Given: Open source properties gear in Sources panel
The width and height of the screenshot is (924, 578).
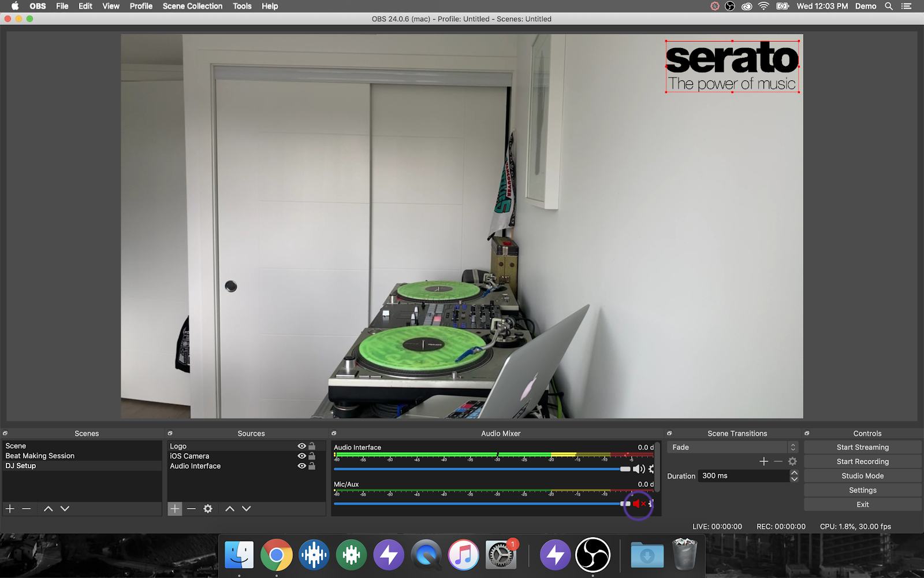Looking at the screenshot, I should click(x=208, y=509).
